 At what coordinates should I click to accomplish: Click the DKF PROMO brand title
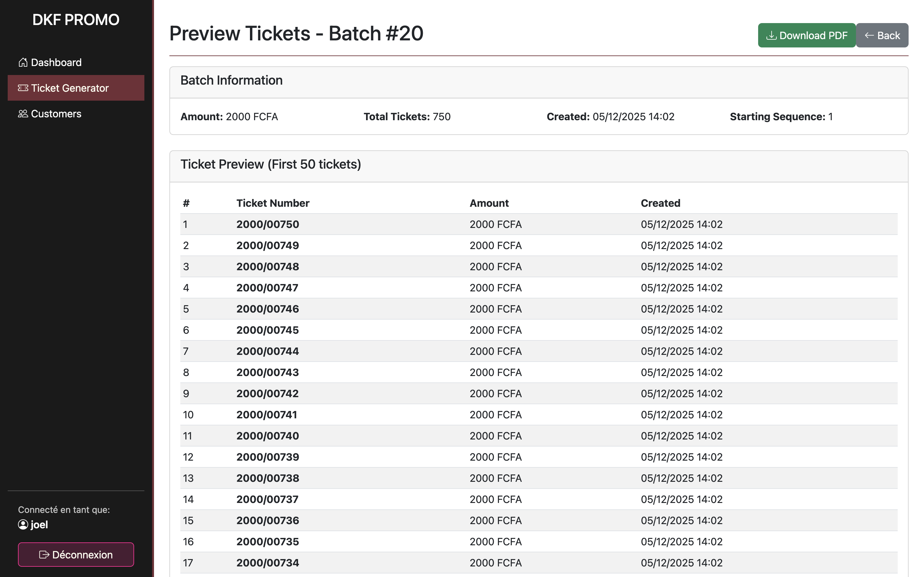[x=76, y=20]
